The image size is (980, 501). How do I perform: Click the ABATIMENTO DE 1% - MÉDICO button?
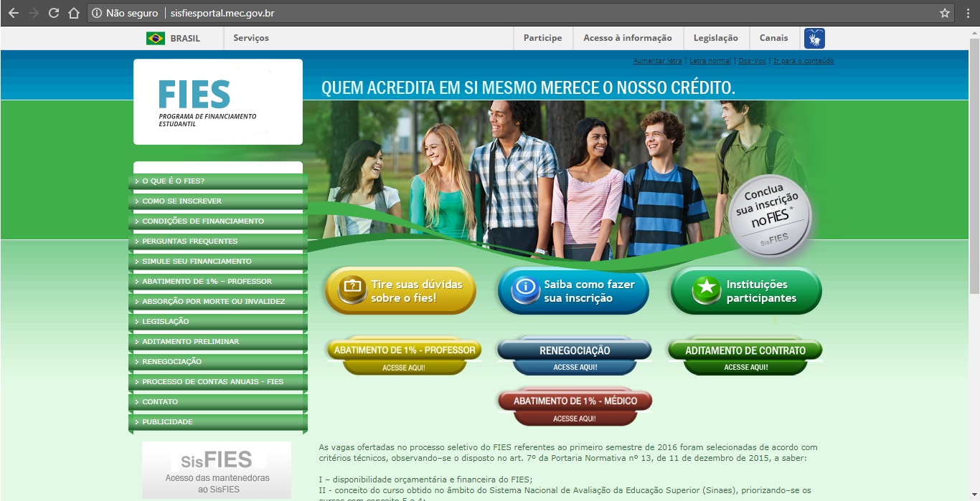(x=574, y=401)
